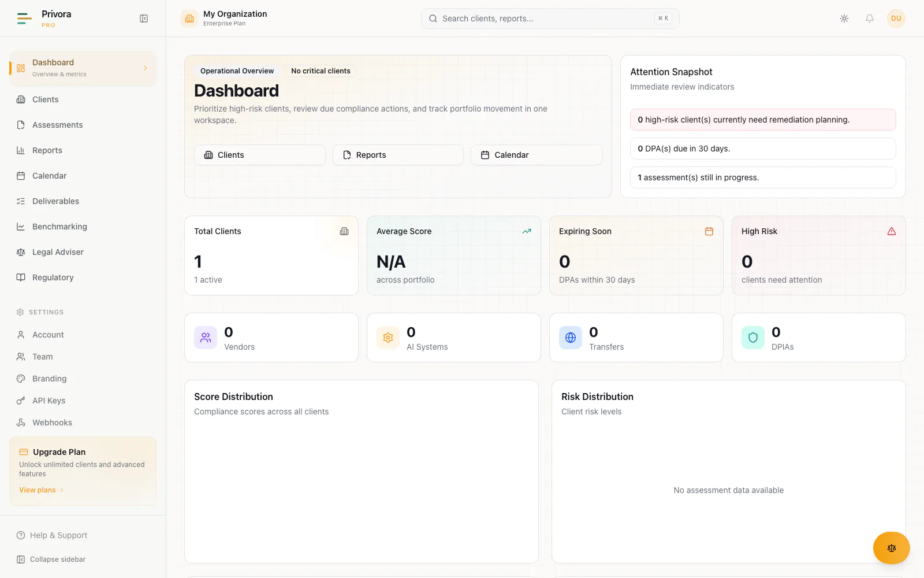Toggle the light/dark theme sun icon
Screen dimensions: 924x578
[844, 18]
